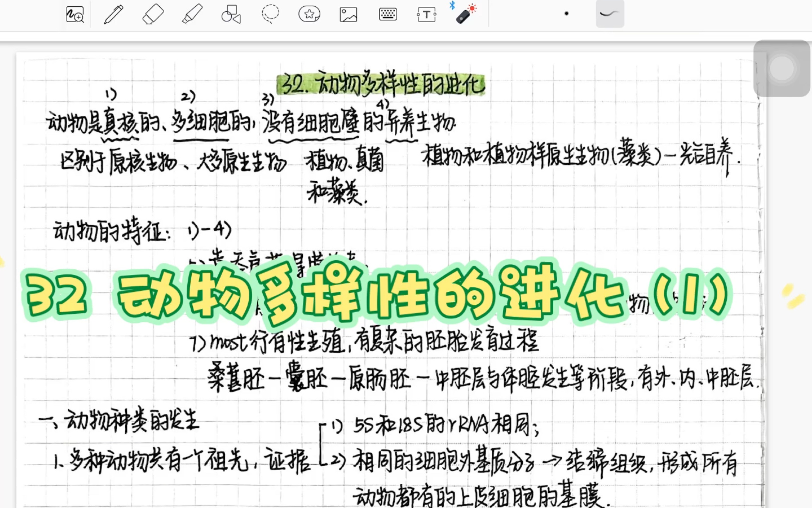Select the zoom/magnifier handwriting tool

pos(75,14)
